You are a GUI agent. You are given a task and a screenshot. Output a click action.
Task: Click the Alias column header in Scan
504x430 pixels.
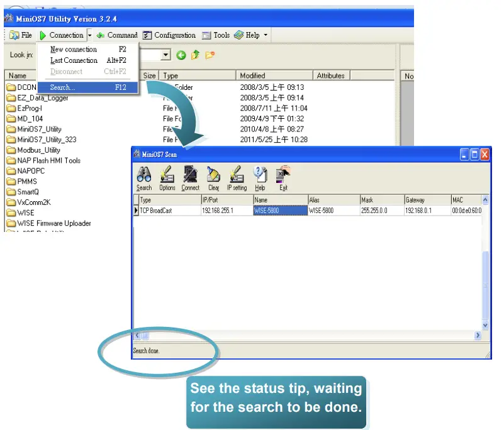coord(334,200)
